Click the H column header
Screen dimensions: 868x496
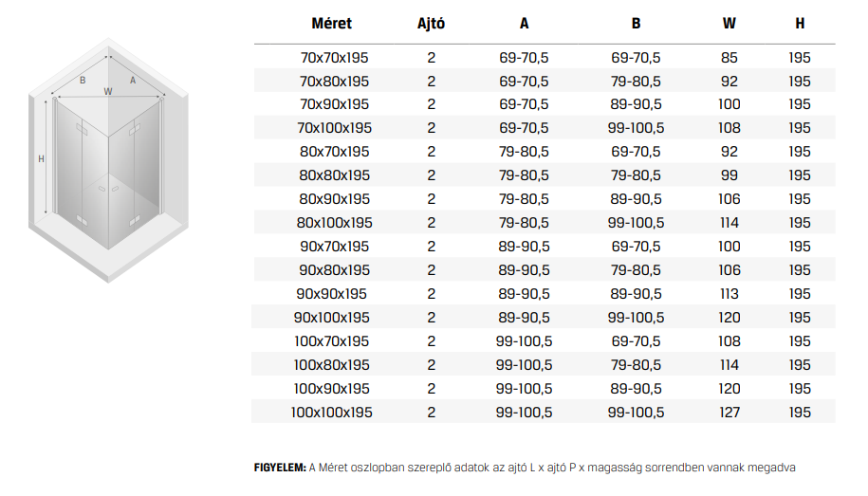[x=800, y=24]
